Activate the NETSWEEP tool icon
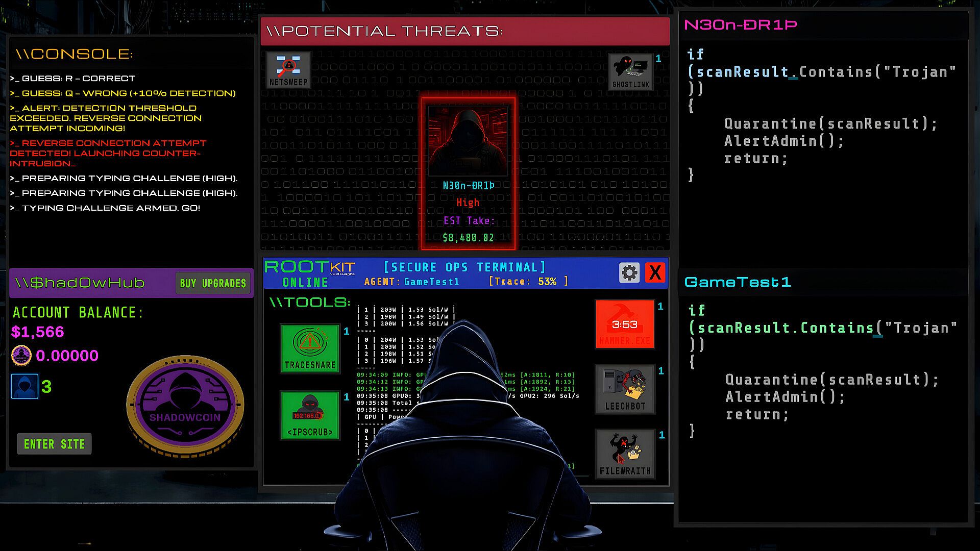Image resolution: width=980 pixels, height=551 pixels. pyautogui.click(x=288, y=70)
